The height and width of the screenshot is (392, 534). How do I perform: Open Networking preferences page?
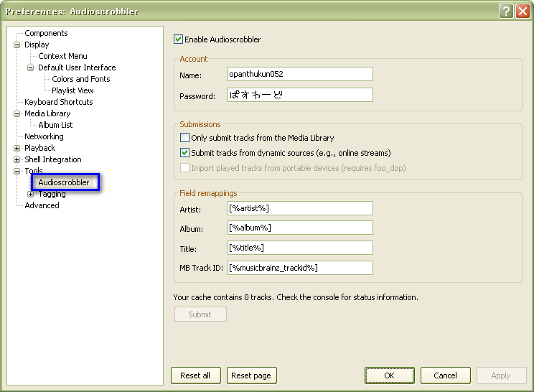point(44,136)
